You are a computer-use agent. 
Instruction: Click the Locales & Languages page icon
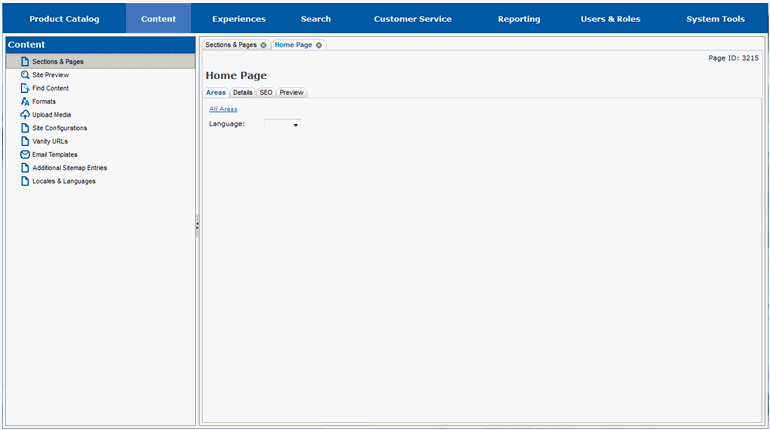click(x=25, y=181)
